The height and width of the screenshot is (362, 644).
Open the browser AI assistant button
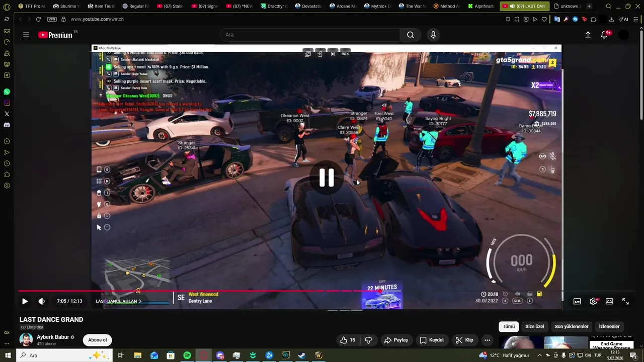[623, 19]
